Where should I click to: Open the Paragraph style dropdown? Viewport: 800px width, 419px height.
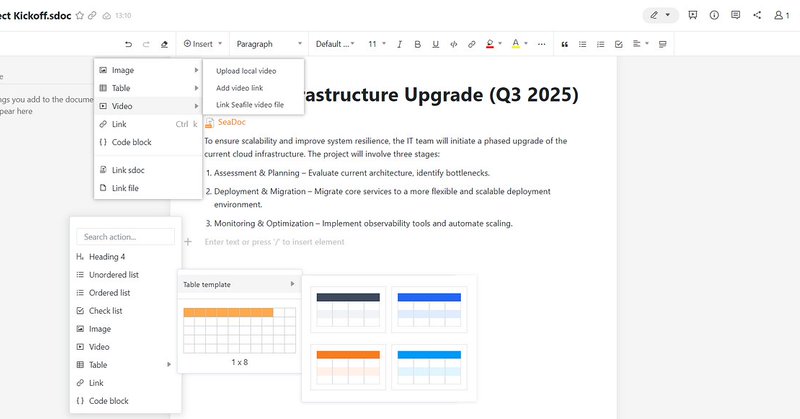269,44
